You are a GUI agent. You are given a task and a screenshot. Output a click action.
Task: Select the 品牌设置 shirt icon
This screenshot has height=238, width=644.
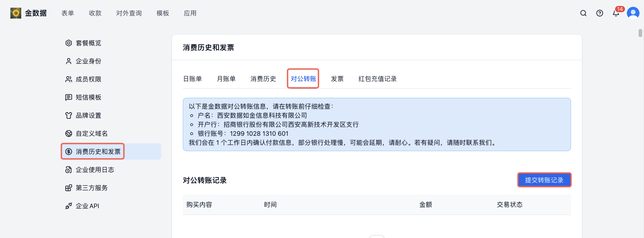pos(69,115)
